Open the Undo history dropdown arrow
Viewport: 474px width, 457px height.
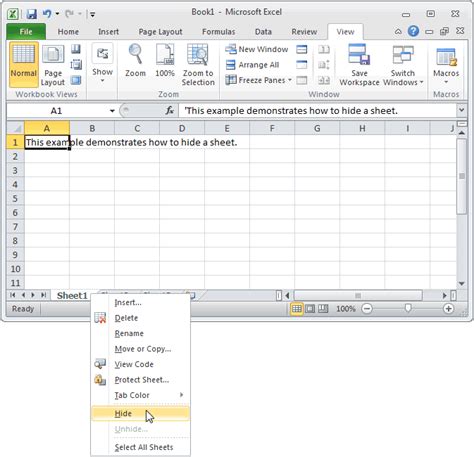[57, 14]
